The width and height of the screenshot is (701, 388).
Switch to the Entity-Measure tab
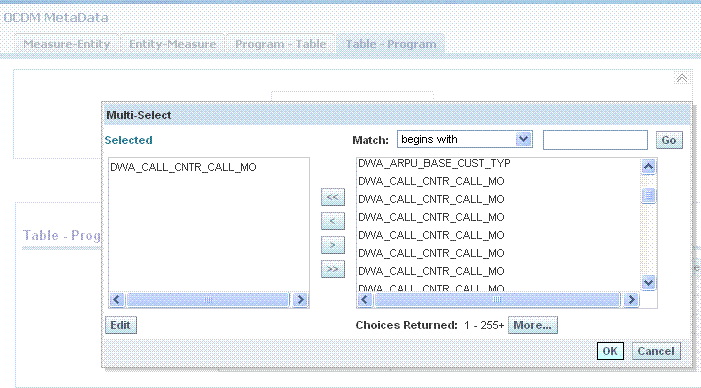(x=173, y=44)
